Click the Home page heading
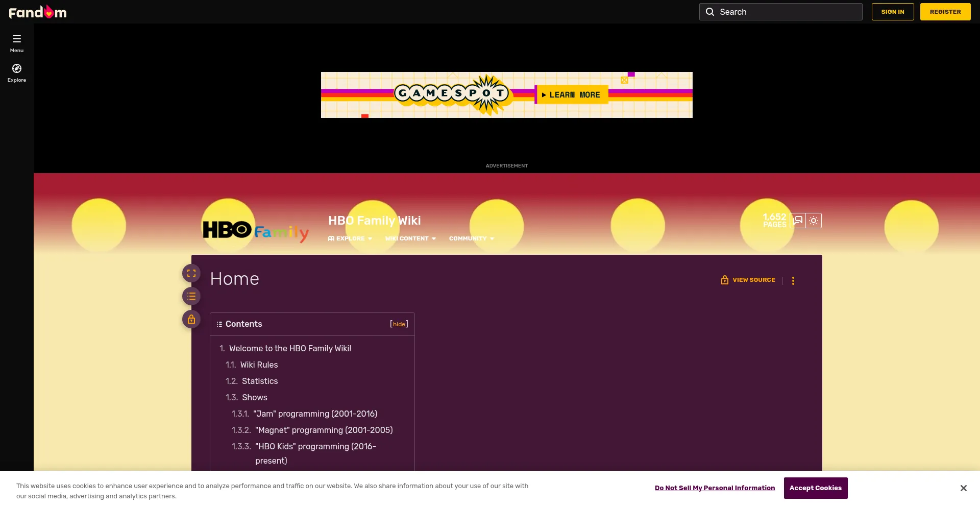The width and height of the screenshot is (980, 507). click(x=235, y=279)
